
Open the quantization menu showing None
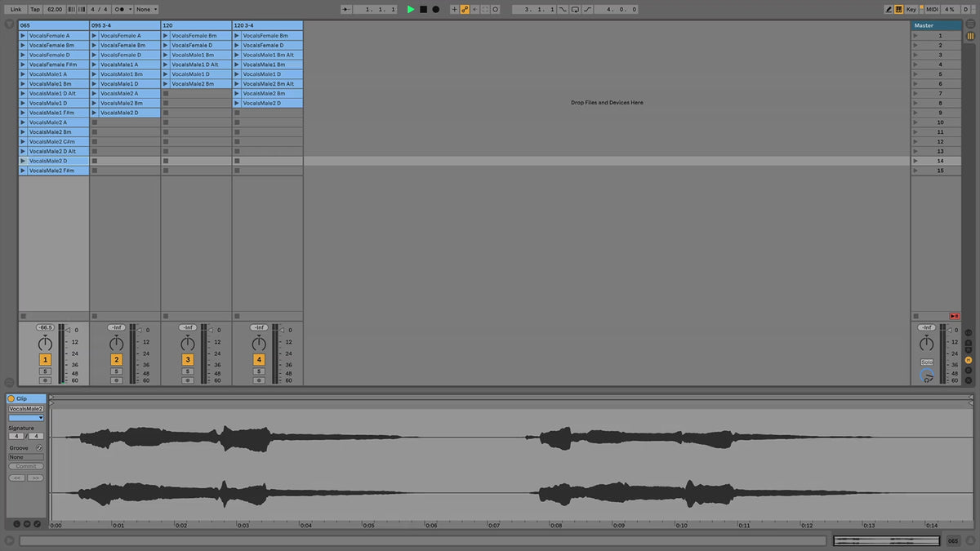(148, 9)
